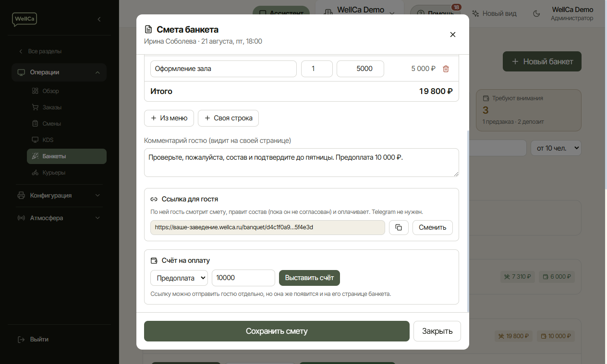Add a line with Из меню

point(169,118)
